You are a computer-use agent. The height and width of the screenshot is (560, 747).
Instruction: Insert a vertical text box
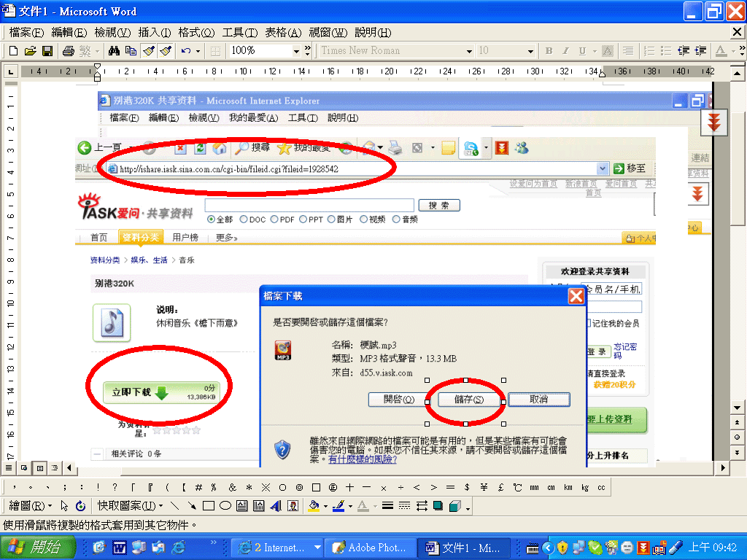pos(259,506)
